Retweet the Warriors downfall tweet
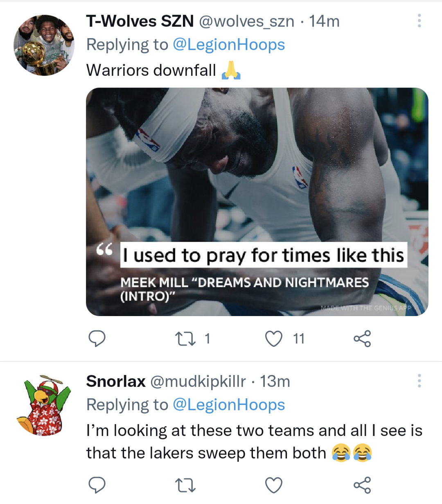442x504 pixels. 185,339
